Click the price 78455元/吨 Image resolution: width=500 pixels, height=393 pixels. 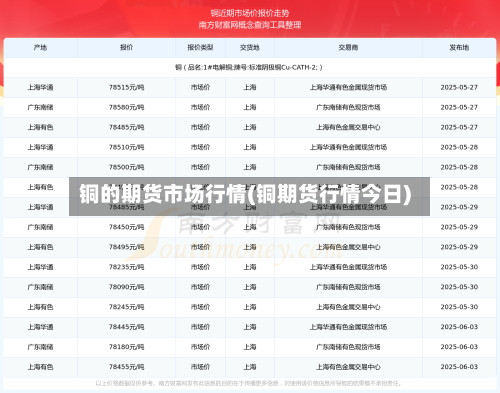coord(126,367)
